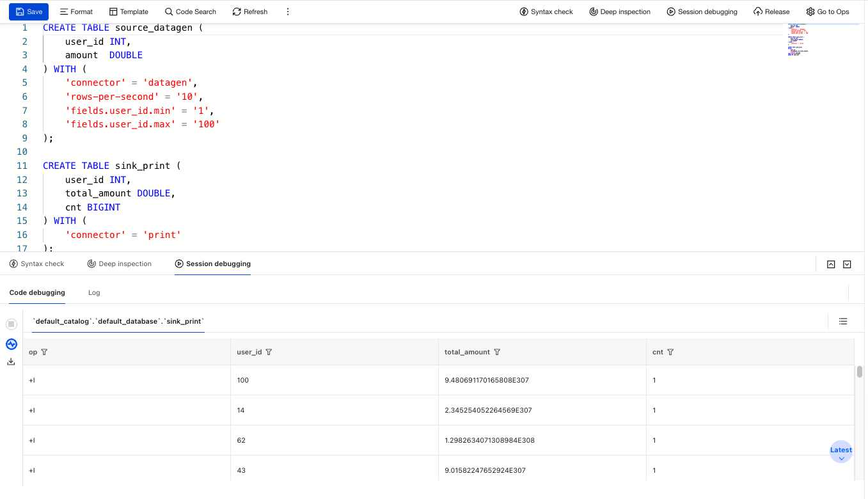Screen dimensions: 868x499
Task: Click line number 10 in the gutter
Action: [x=22, y=152]
